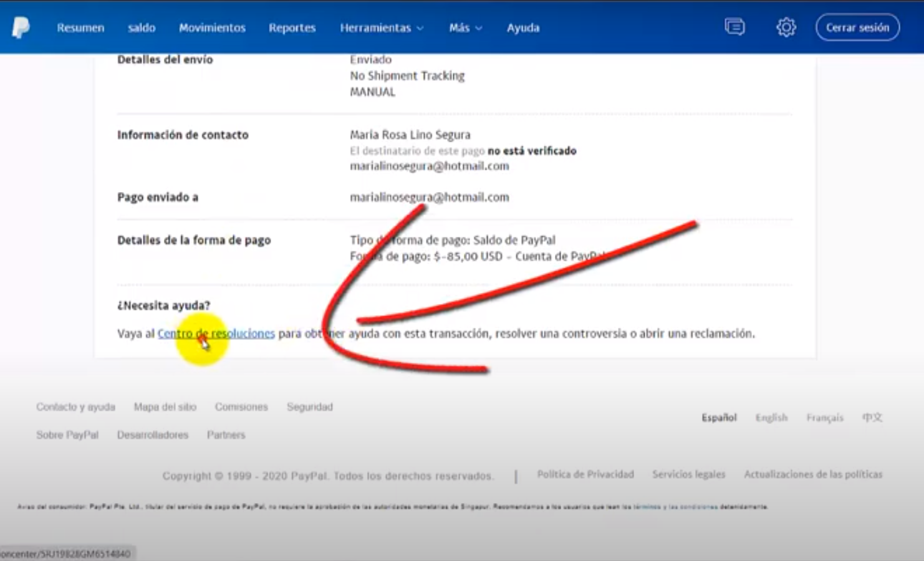Click the 'Información de contacto' label
The width and height of the screenshot is (924, 561).
(x=183, y=135)
